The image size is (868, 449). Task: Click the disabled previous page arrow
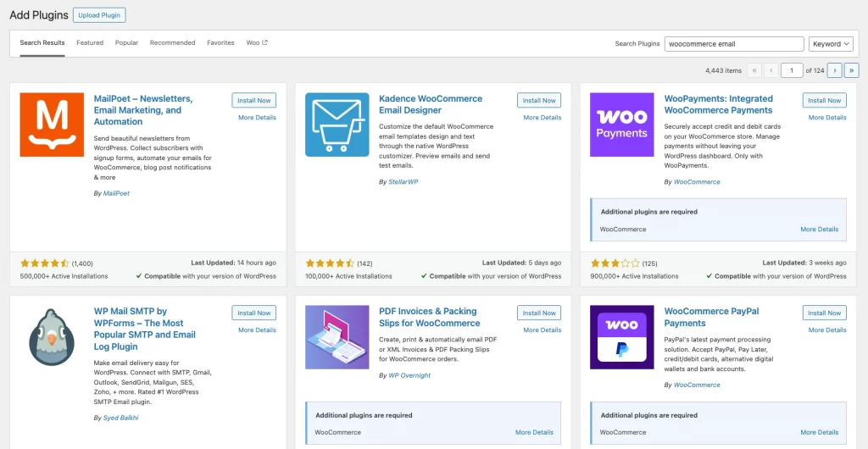(771, 70)
